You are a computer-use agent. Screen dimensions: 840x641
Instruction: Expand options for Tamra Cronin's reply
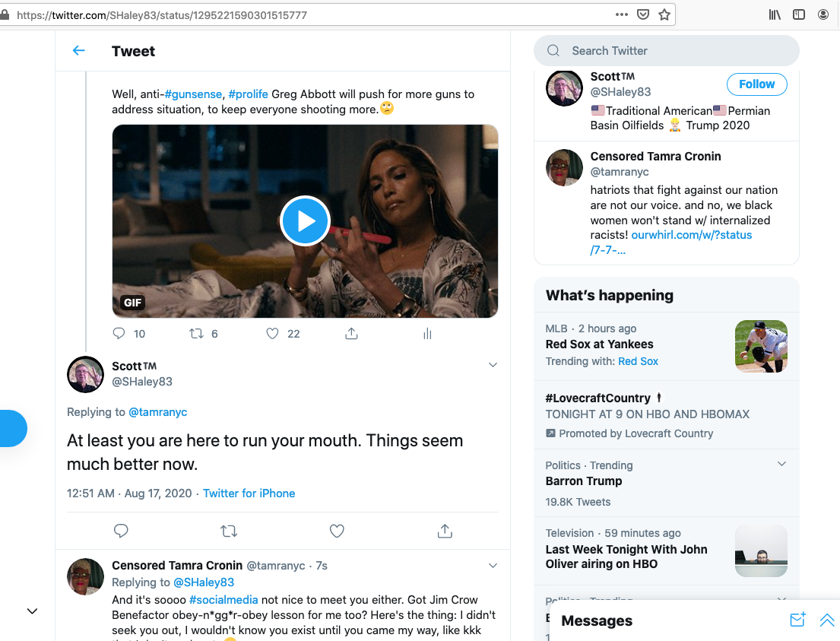[493, 566]
